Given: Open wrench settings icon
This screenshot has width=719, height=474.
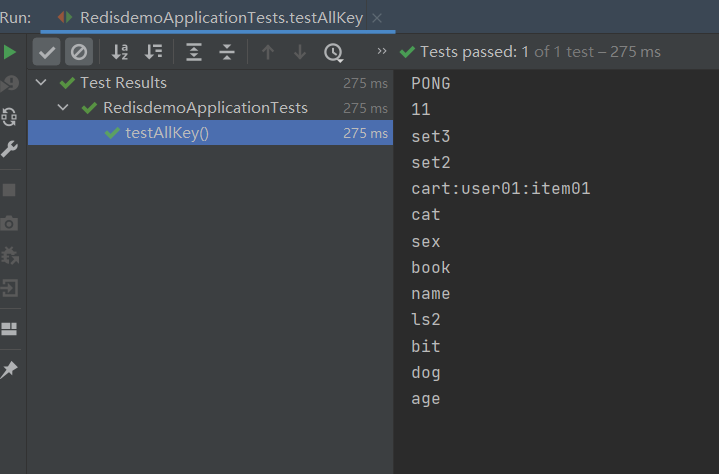Looking at the screenshot, I should 9,149.
